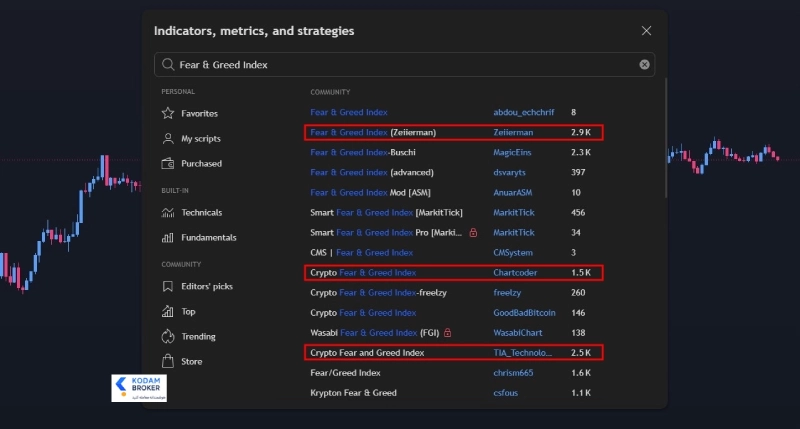Viewport: 800px width, 429px height.
Task: Add Crypto Fear & Greed Index-freelzy
Action: (x=378, y=292)
